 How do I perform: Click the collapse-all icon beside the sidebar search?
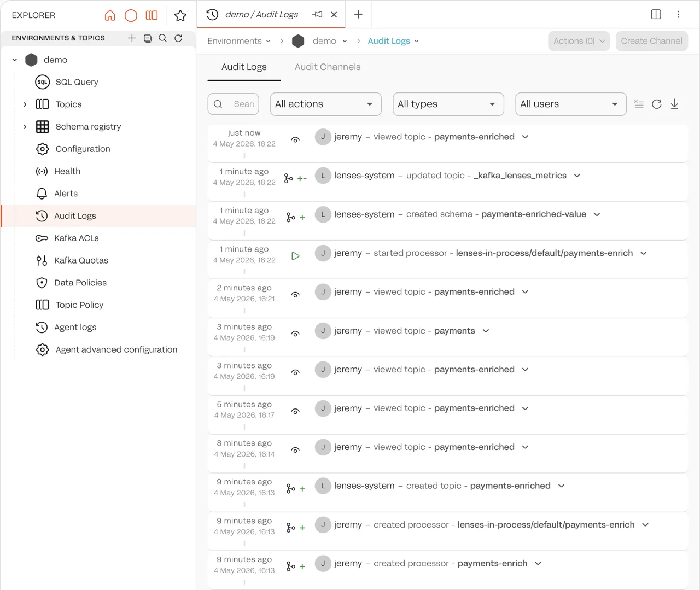click(x=148, y=38)
